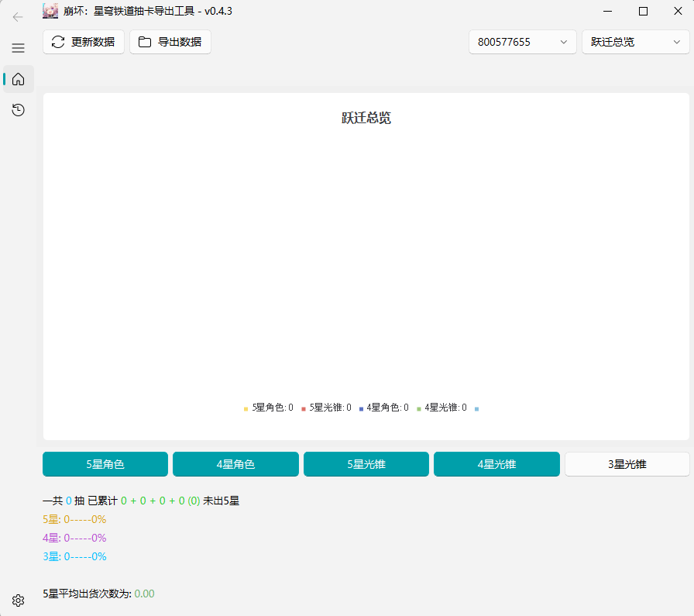Screen dimensions: 694x616
Task: Click the 4星 percentage statistic line
Action: tap(74, 537)
